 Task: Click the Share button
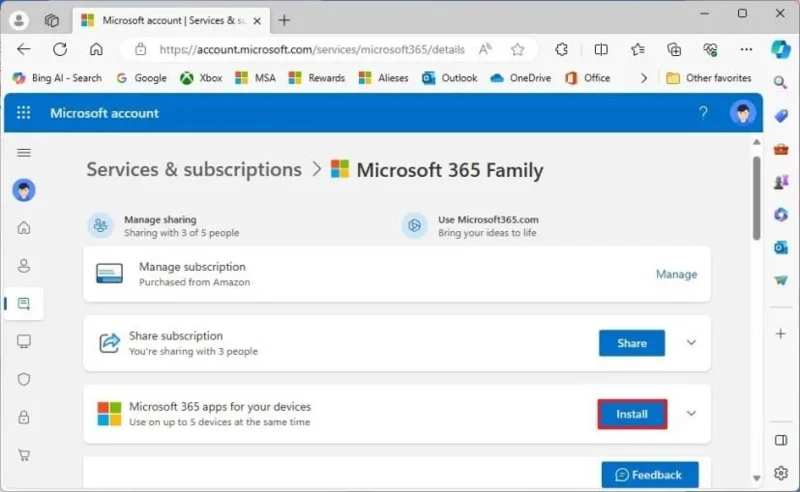[632, 343]
